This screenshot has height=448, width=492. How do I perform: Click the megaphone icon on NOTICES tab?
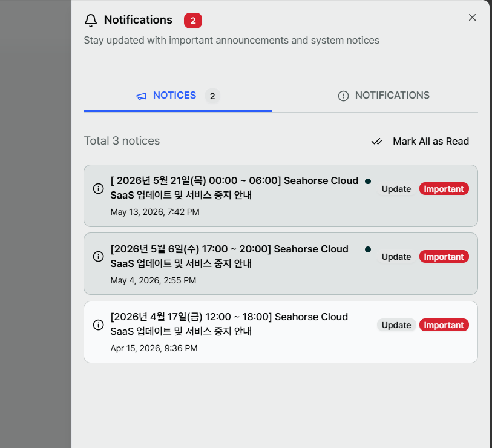[141, 96]
